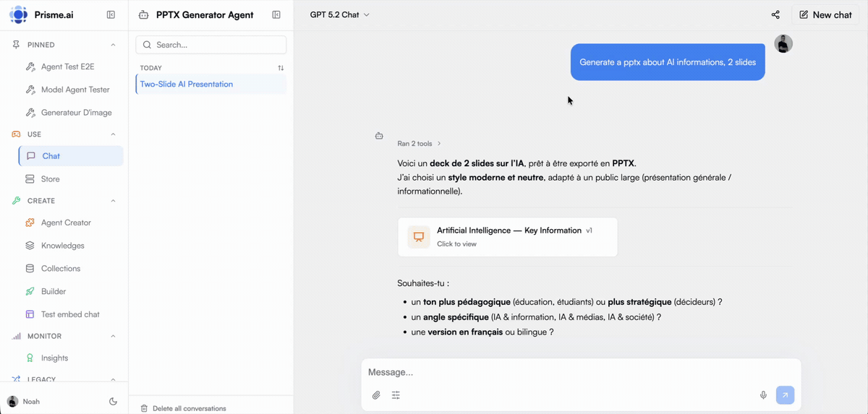Open Two-Slide AI Presentation conversation
The width and height of the screenshot is (868, 414).
click(x=211, y=84)
